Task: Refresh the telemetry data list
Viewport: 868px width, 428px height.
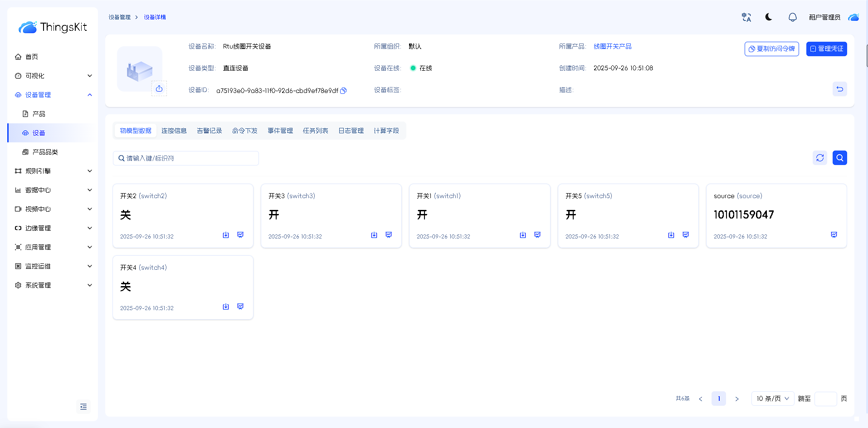Action: pos(819,158)
